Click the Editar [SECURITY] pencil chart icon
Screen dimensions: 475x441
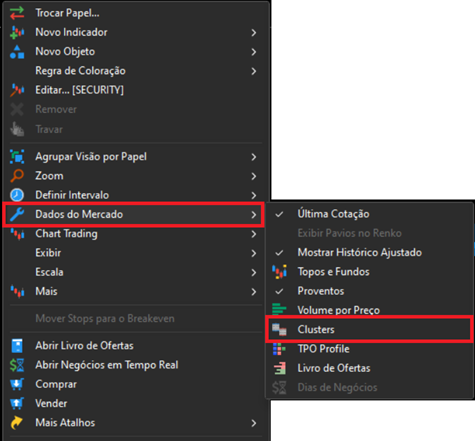click(x=17, y=90)
